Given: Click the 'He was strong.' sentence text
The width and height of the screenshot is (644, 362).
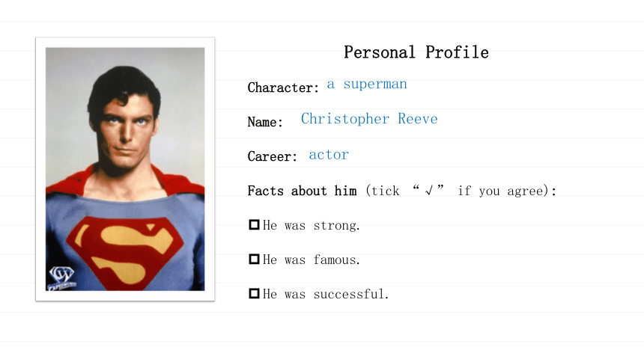Looking at the screenshot, I should pos(312,225).
